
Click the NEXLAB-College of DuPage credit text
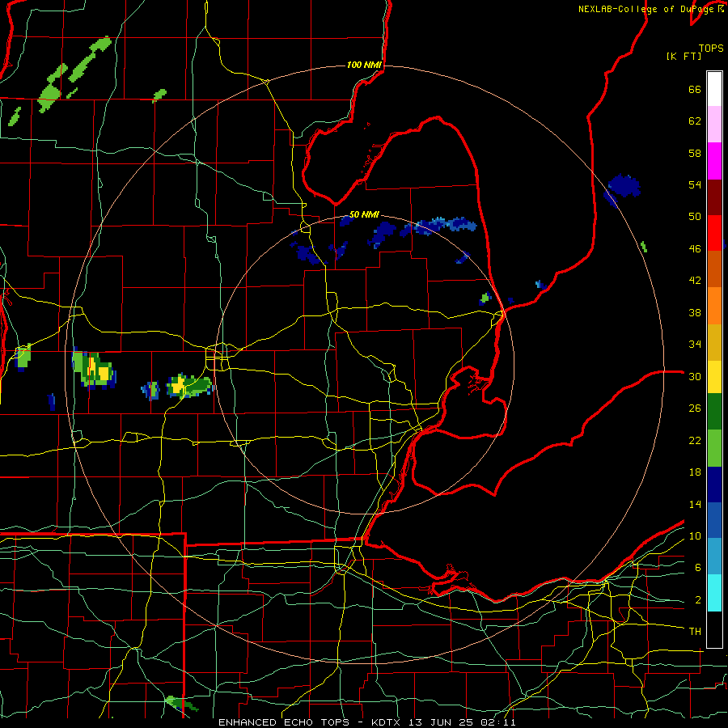click(x=650, y=9)
